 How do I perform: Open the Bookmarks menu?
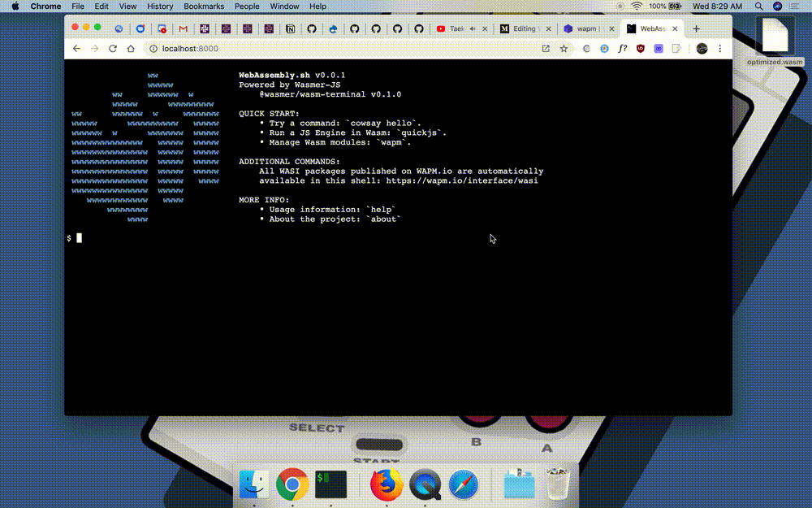click(x=204, y=7)
